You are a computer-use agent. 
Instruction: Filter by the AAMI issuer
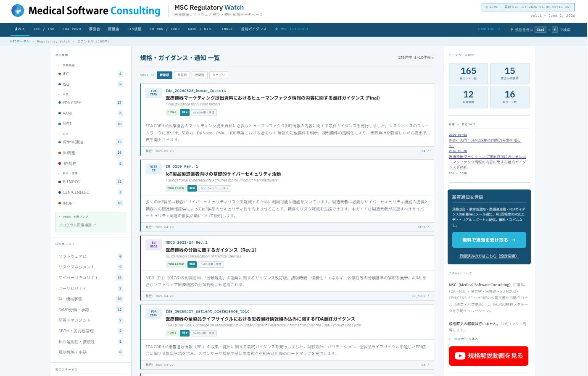click(90, 113)
